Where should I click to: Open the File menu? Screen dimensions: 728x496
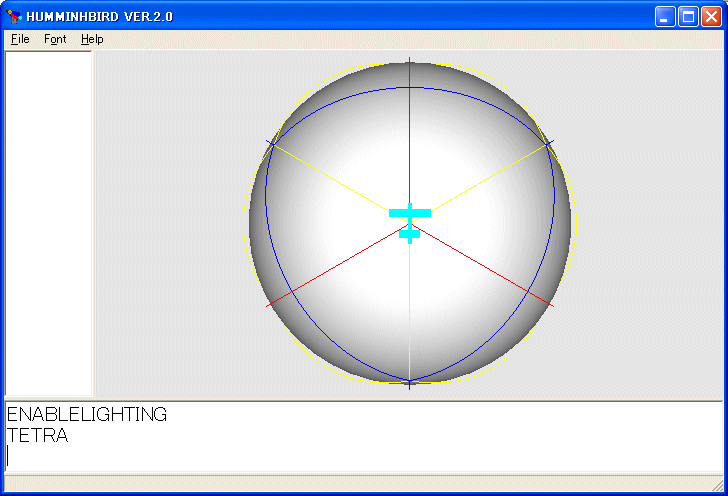(x=20, y=39)
